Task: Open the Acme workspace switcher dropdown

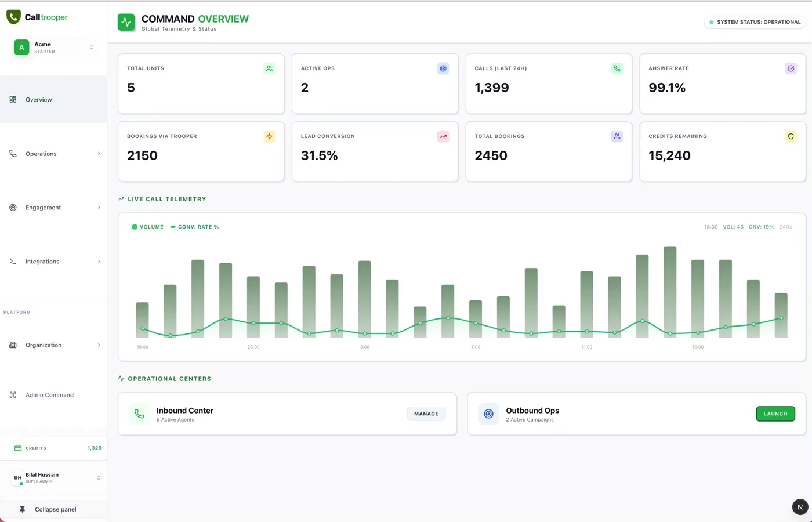Action: (54, 48)
